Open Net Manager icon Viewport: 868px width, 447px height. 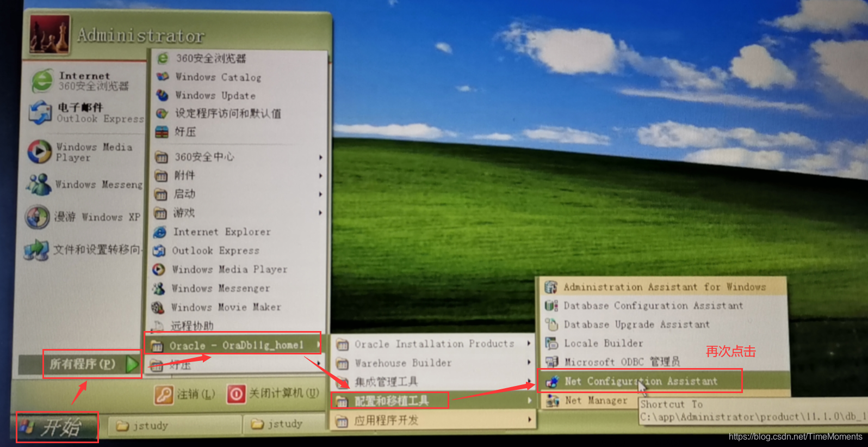tap(553, 401)
